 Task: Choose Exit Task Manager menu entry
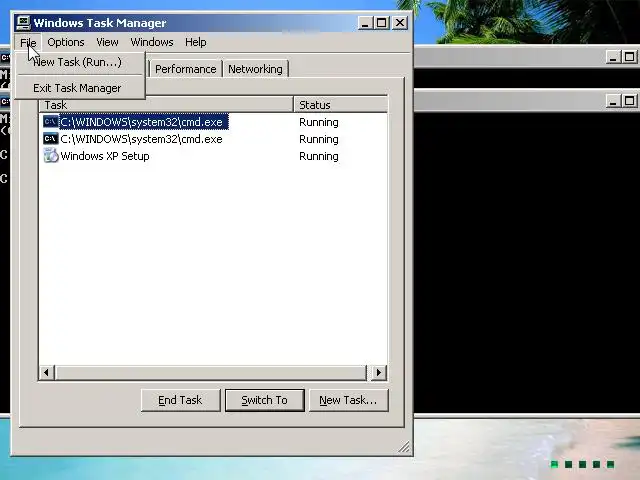[80, 88]
